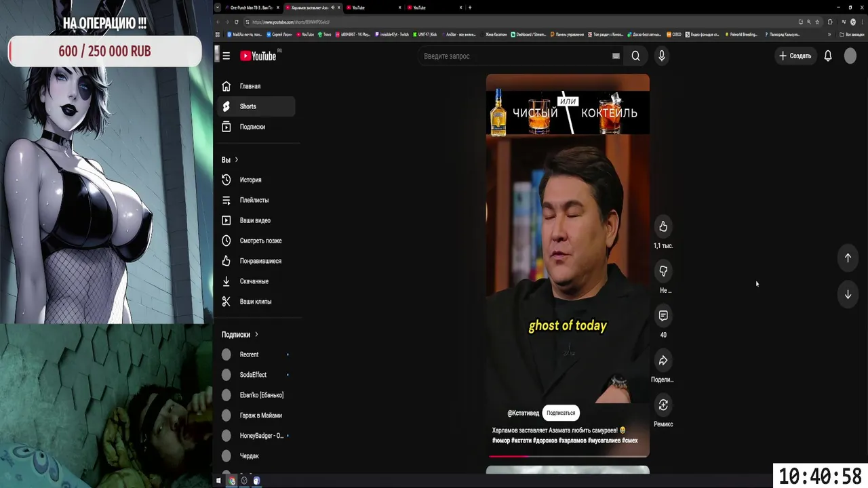Bookmark this page with the star icon
This screenshot has height=488, width=868.
pos(817,22)
